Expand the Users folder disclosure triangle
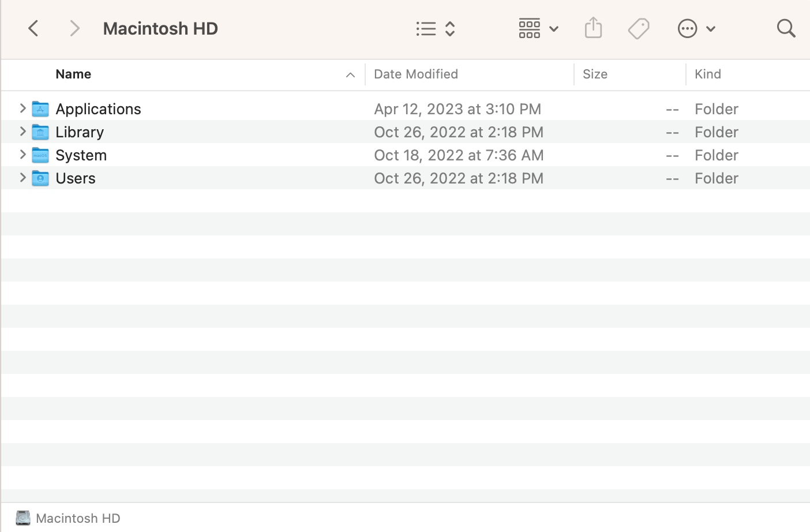This screenshot has height=532, width=810. click(x=22, y=178)
